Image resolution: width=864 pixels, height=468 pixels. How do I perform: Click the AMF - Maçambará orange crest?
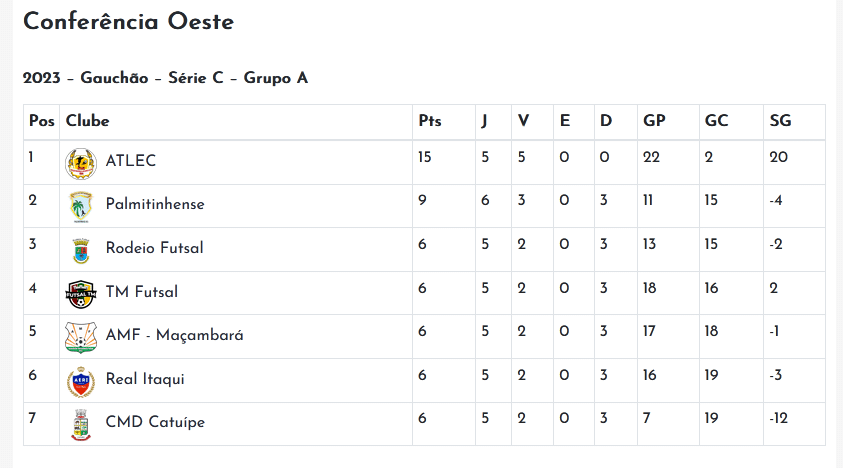point(81,337)
